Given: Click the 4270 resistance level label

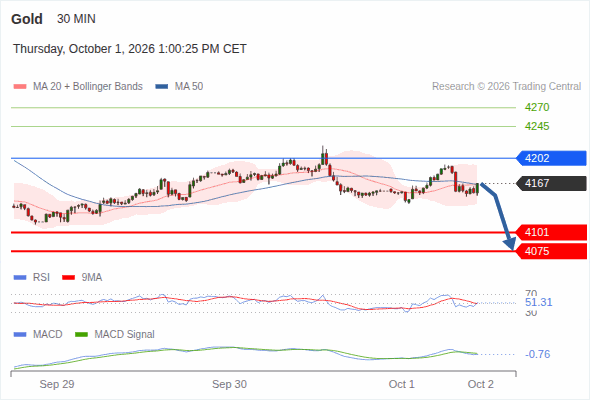Looking at the screenshot, I should pyautogui.click(x=537, y=107).
